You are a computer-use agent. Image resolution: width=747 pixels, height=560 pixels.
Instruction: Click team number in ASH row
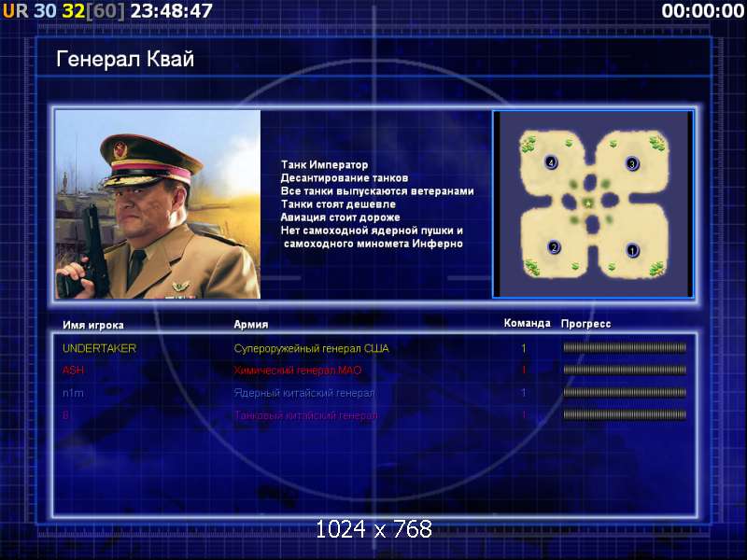point(524,370)
